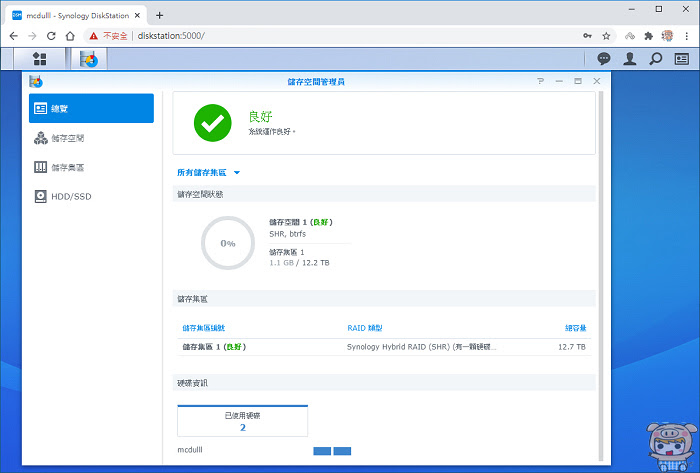Click browser profile avatar icon
This screenshot has width=700, height=473.
coord(667,36)
